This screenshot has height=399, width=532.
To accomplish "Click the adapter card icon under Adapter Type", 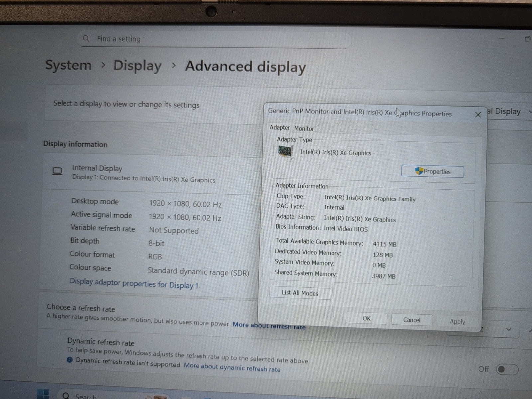I will point(285,152).
